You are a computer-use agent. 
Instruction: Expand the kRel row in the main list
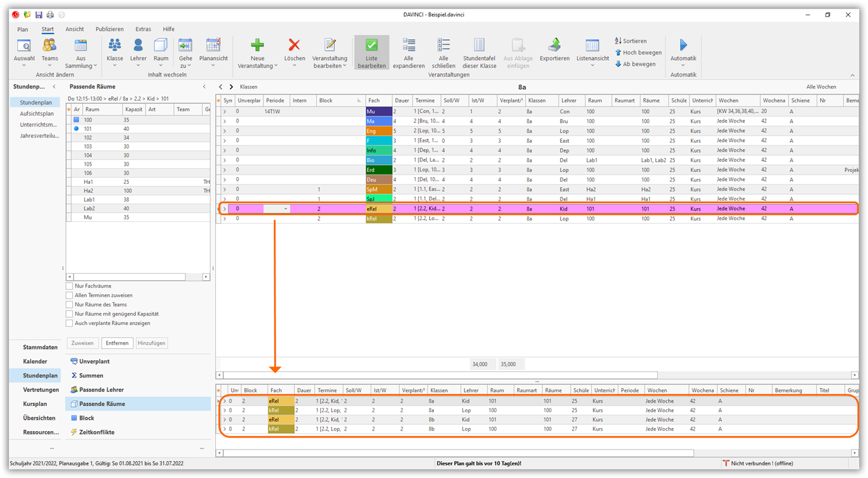(x=225, y=219)
